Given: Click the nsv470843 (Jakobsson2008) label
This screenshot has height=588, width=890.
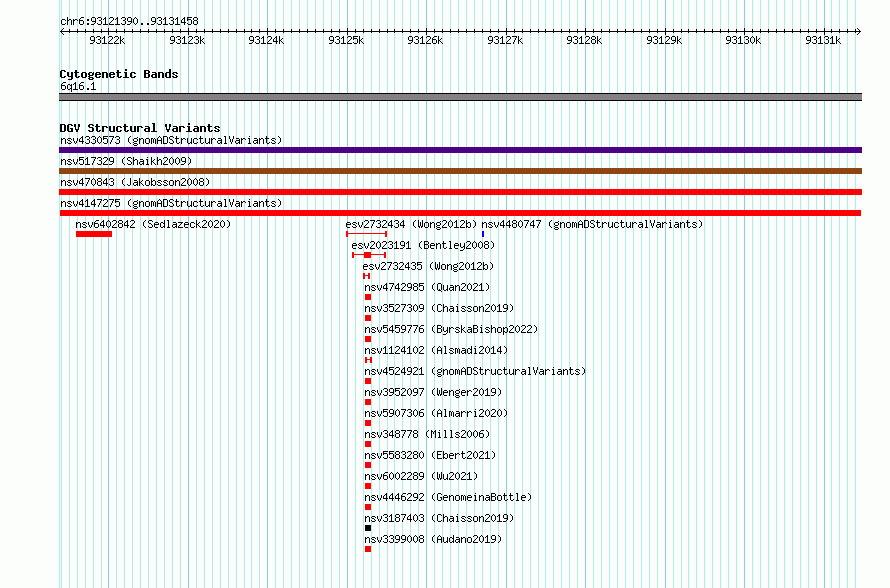Looking at the screenshot, I should pyautogui.click(x=135, y=182).
